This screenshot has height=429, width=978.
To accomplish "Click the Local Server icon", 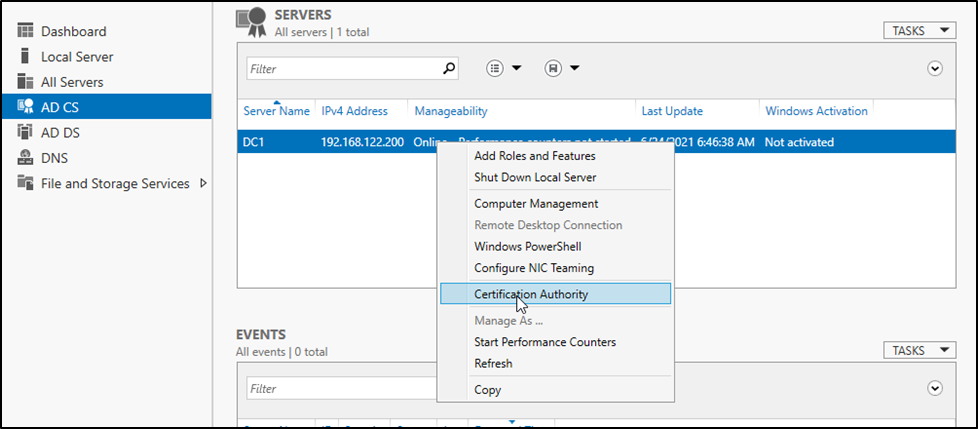I will click(x=26, y=57).
